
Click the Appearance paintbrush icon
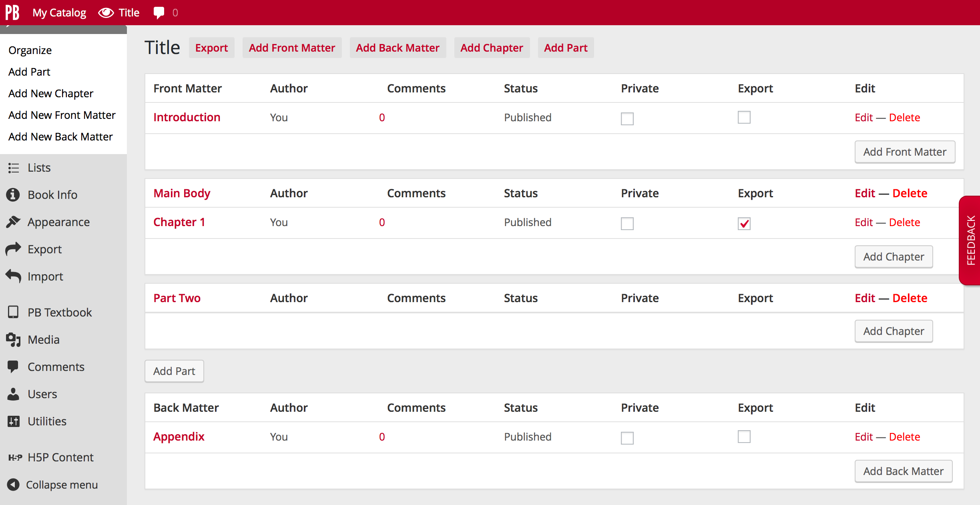13,222
